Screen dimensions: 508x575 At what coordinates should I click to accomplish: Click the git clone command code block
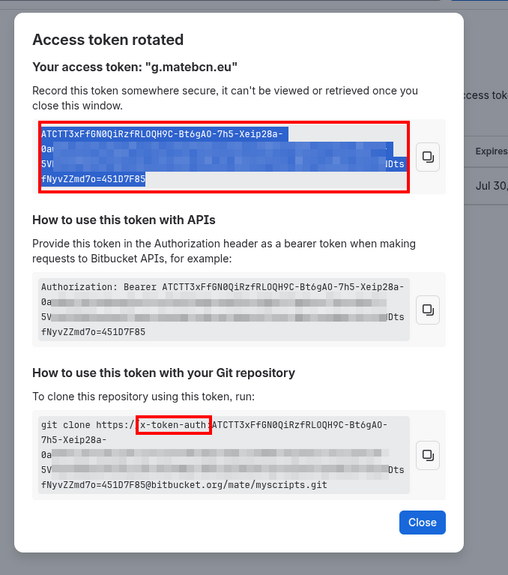tap(224, 455)
